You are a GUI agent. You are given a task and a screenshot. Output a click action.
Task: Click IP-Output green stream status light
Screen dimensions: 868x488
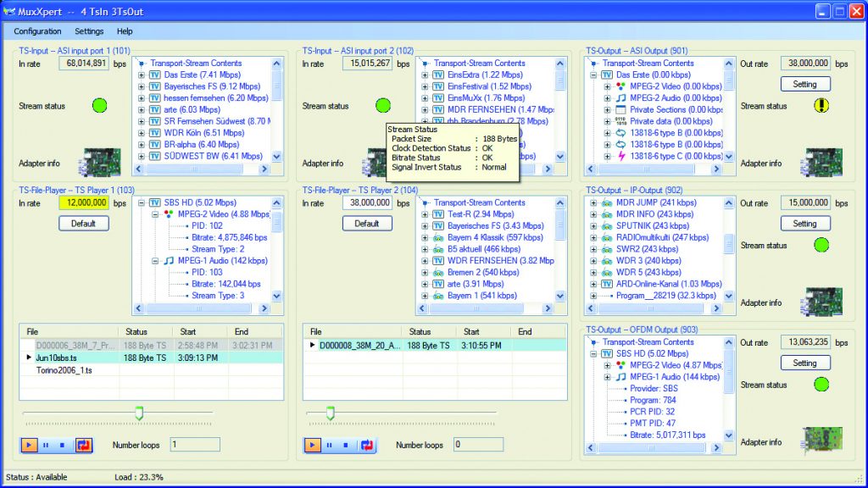[x=821, y=245]
